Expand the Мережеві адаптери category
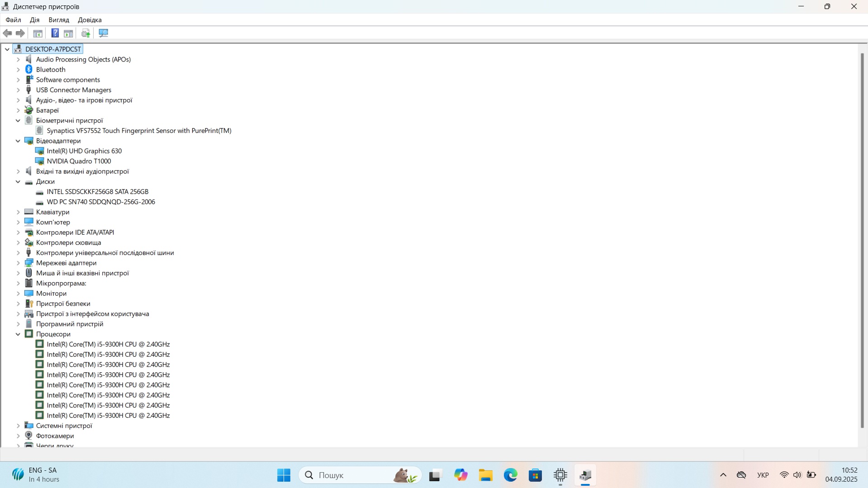Image resolution: width=868 pixels, height=488 pixels. click(18, 263)
